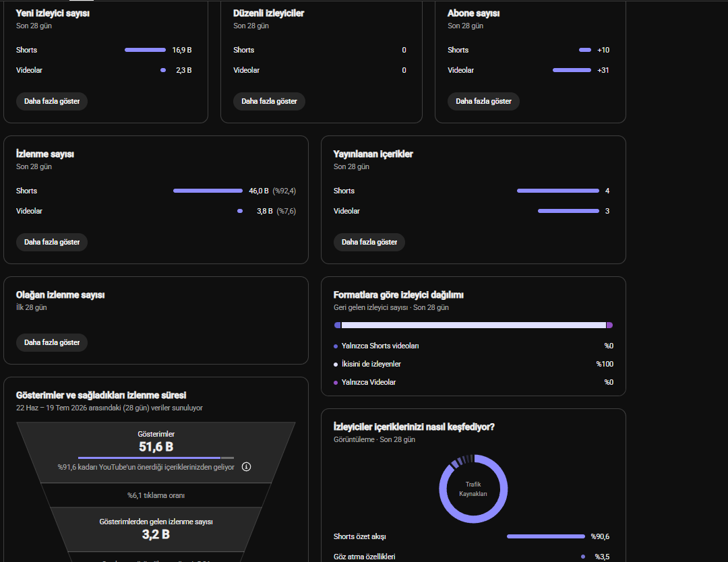Click the Shorts bar in İzlenme sayısı

click(208, 191)
